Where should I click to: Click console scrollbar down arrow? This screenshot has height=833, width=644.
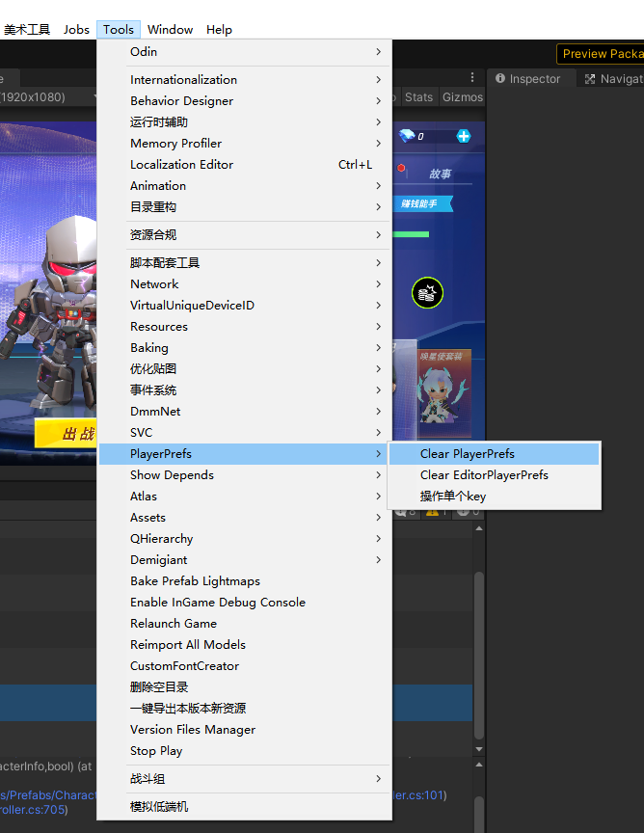point(479,749)
